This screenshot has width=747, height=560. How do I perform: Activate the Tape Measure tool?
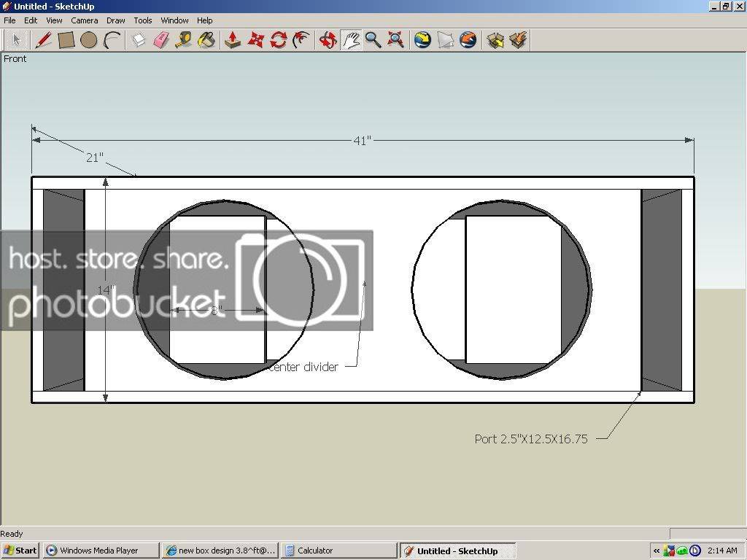pyautogui.click(x=183, y=40)
